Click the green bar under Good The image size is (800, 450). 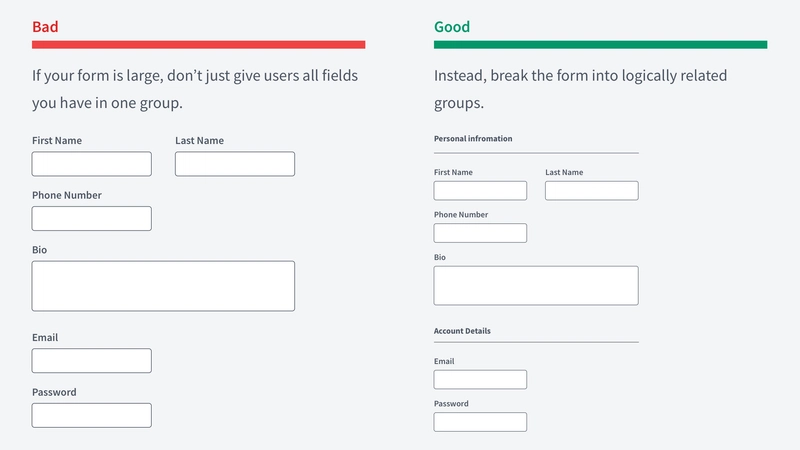601,45
